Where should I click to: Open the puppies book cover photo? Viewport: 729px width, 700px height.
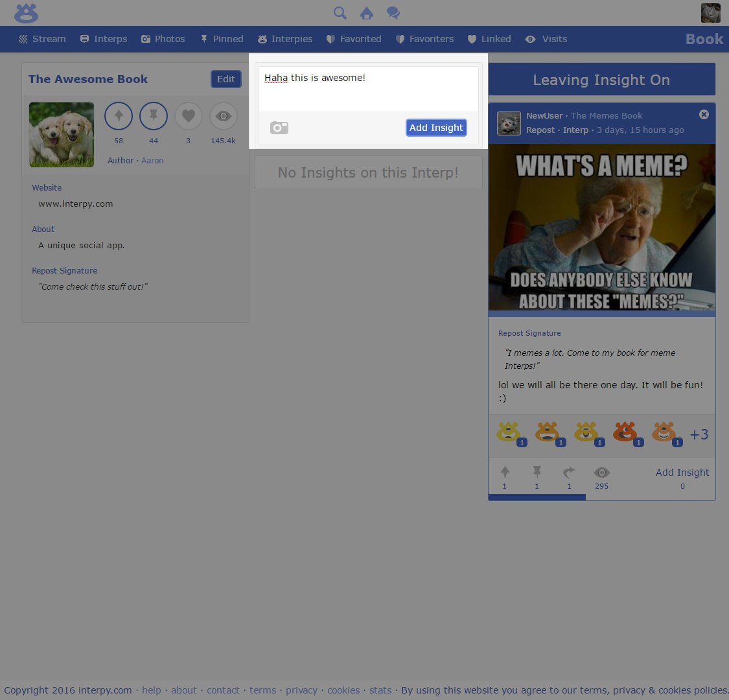tap(62, 135)
